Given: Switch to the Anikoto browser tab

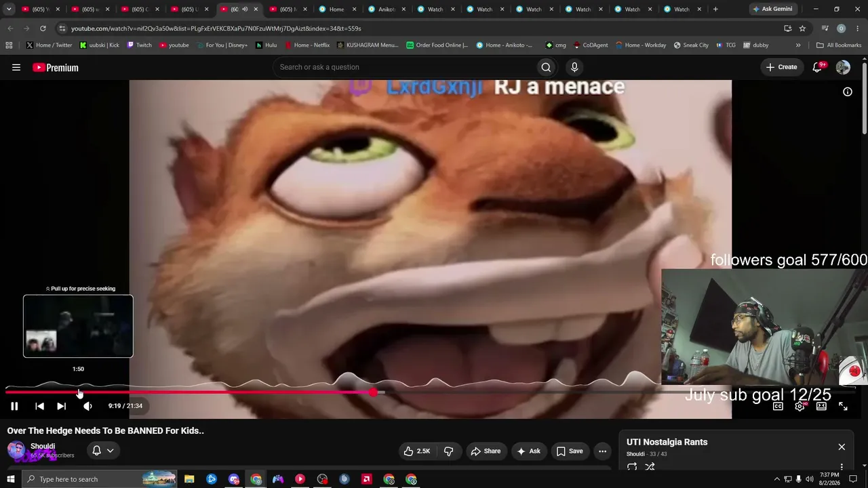Looking at the screenshot, I should click(387, 9).
